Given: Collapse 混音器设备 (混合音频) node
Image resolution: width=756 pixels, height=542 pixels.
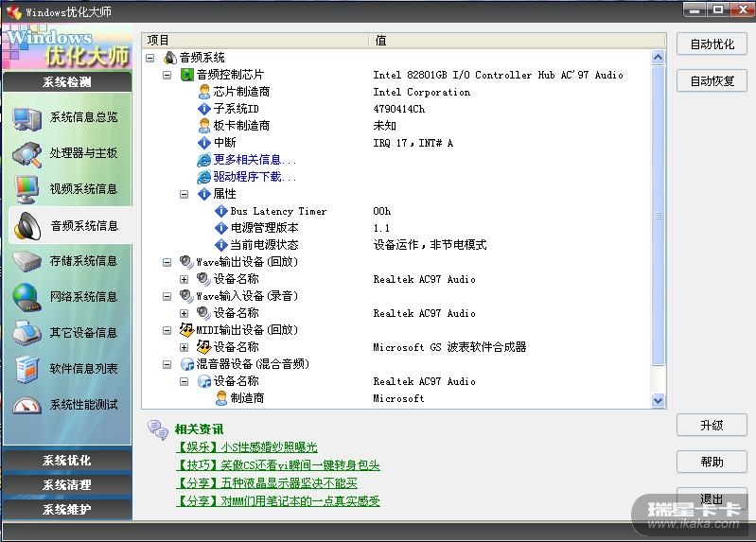Looking at the screenshot, I should [x=167, y=364].
